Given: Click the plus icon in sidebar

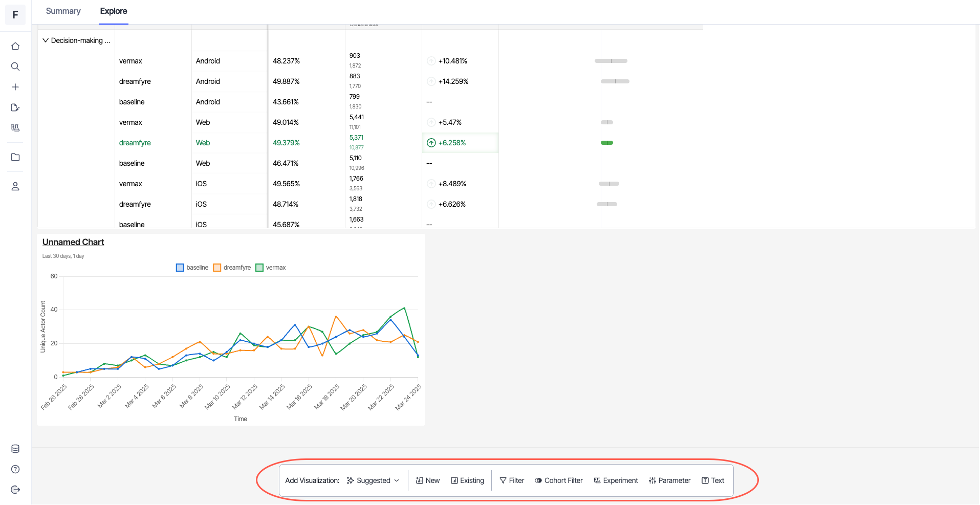Looking at the screenshot, I should tap(15, 87).
